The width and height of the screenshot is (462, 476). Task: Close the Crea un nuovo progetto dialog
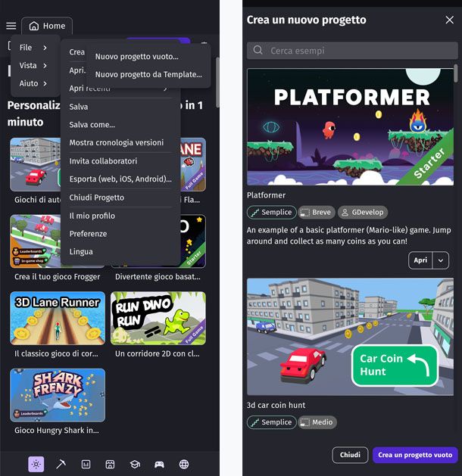[450, 20]
